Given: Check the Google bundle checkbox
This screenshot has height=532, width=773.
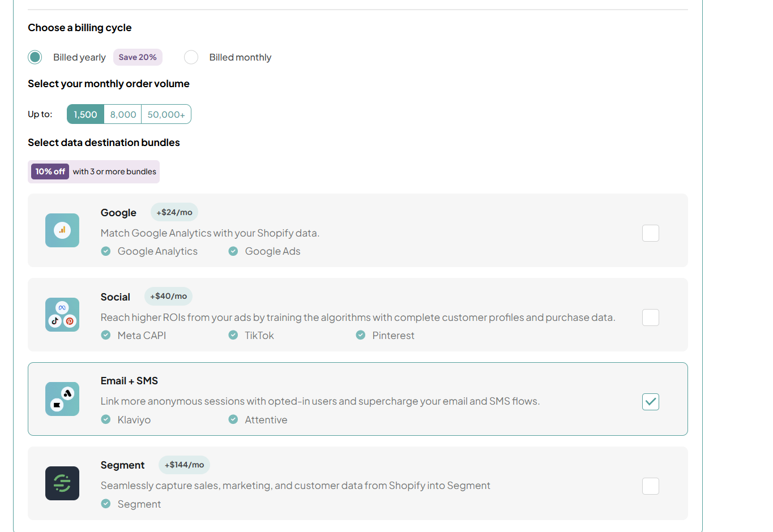Looking at the screenshot, I should click(651, 233).
